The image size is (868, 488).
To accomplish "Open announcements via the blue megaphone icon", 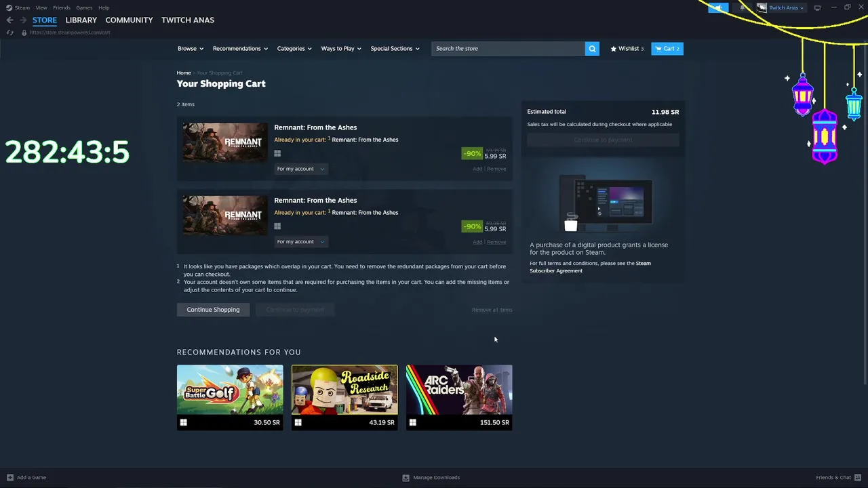I will point(717,7).
